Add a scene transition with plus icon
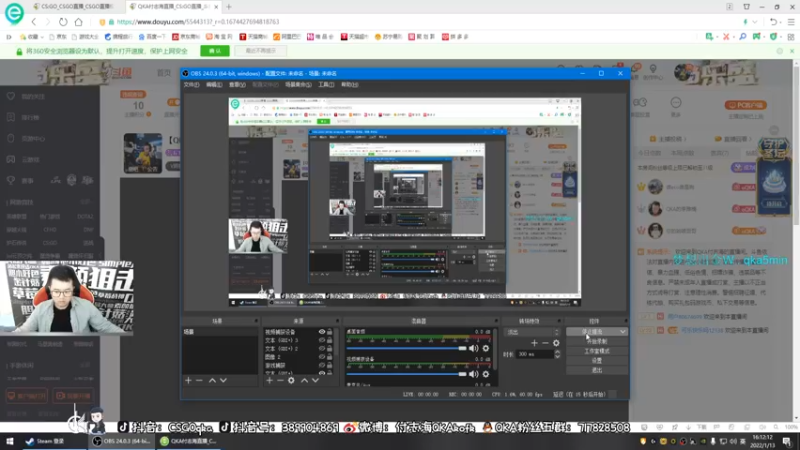 [534, 343]
